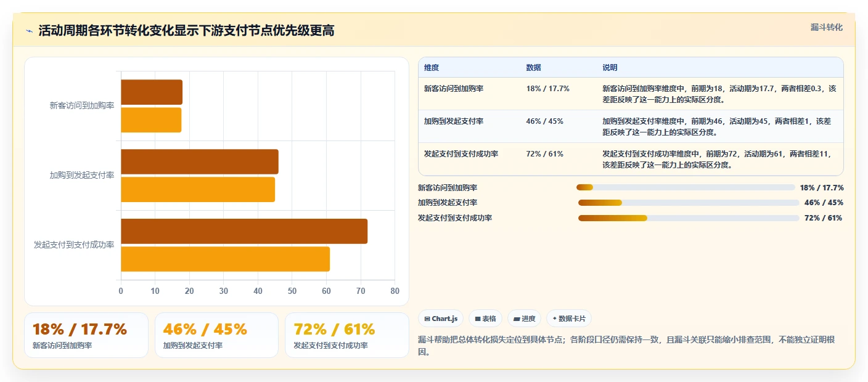Click the x-axis tick 0

click(121, 291)
